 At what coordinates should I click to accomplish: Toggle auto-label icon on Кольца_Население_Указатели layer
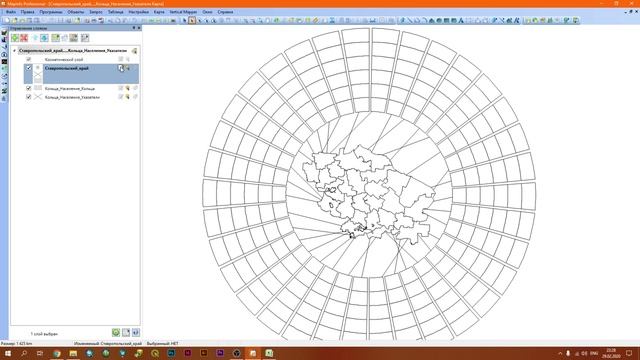tap(135, 97)
